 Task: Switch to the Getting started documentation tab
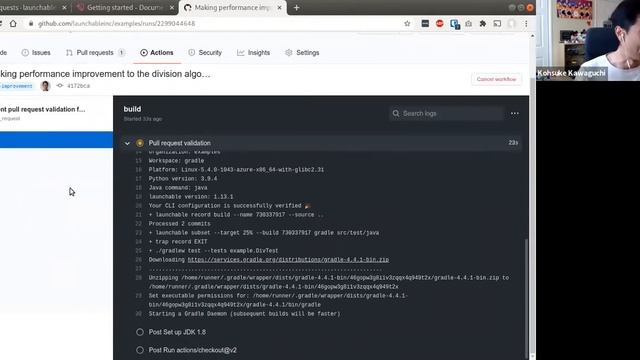[x=124, y=7]
